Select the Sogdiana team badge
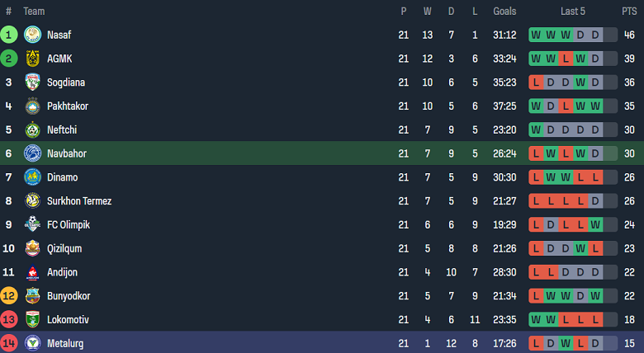The height and width of the screenshot is (353, 644). (32, 82)
